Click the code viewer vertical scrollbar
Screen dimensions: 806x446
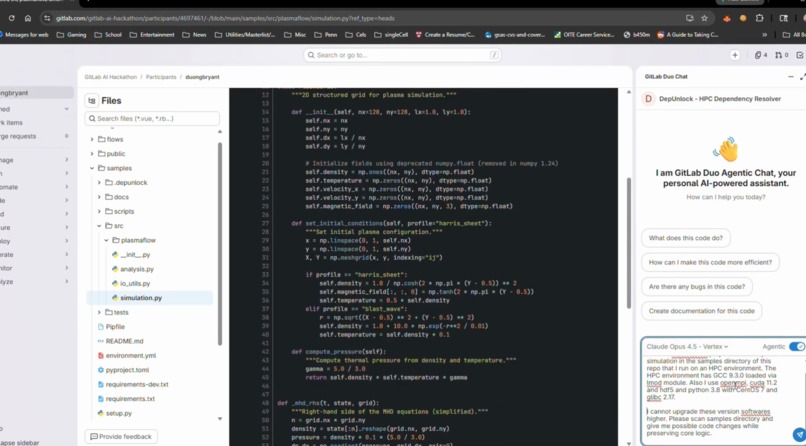pyautogui.click(x=628, y=243)
